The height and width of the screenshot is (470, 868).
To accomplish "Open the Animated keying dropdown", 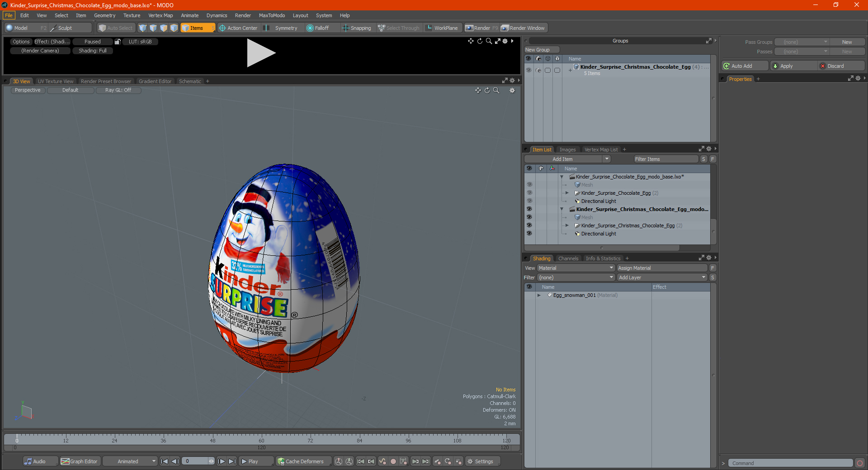I will point(130,461).
